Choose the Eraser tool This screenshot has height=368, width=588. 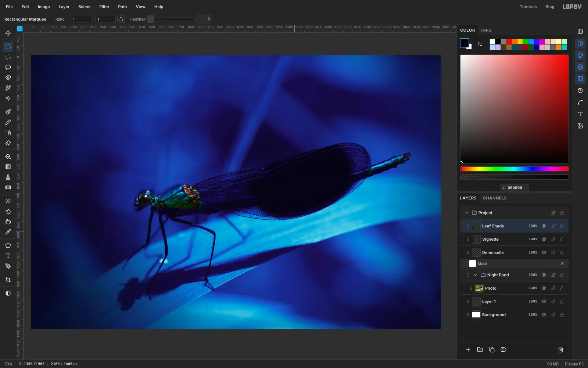coord(8,143)
